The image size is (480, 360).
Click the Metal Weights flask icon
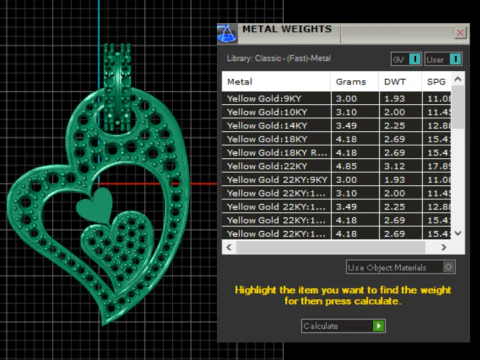tap(227, 33)
